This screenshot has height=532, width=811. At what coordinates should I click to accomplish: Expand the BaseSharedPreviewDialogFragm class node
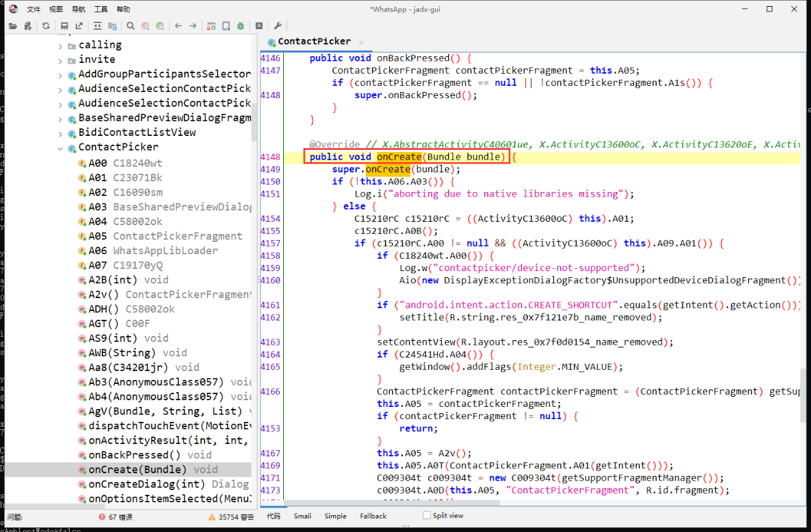[x=61, y=118]
